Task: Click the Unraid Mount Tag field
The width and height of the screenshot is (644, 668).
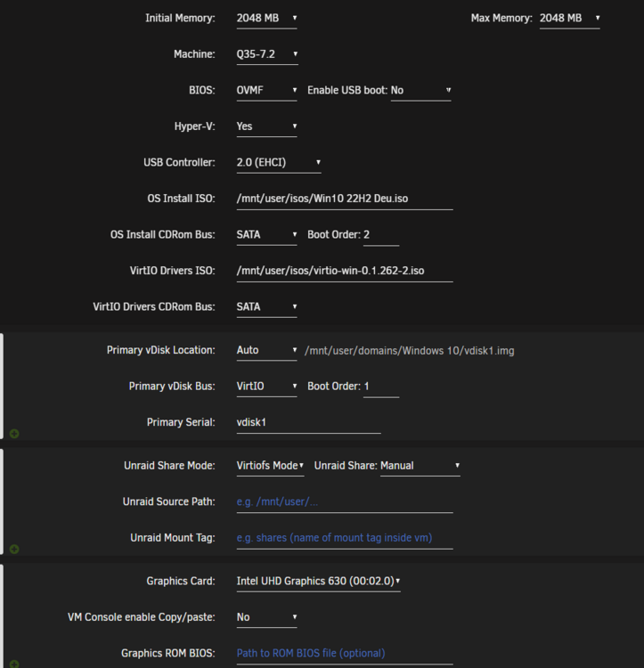Action: 345,538
